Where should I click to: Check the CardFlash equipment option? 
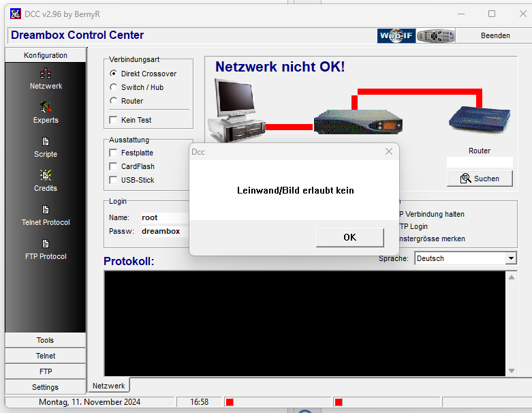click(113, 166)
